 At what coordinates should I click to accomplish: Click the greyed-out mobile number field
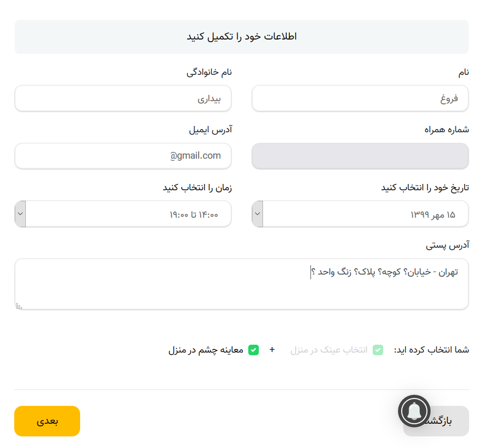tap(360, 156)
